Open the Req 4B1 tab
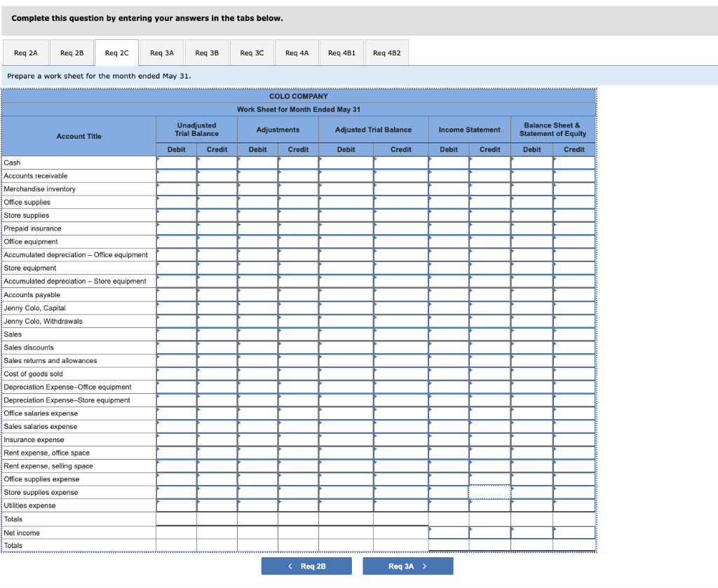 [x=341, y=52]
